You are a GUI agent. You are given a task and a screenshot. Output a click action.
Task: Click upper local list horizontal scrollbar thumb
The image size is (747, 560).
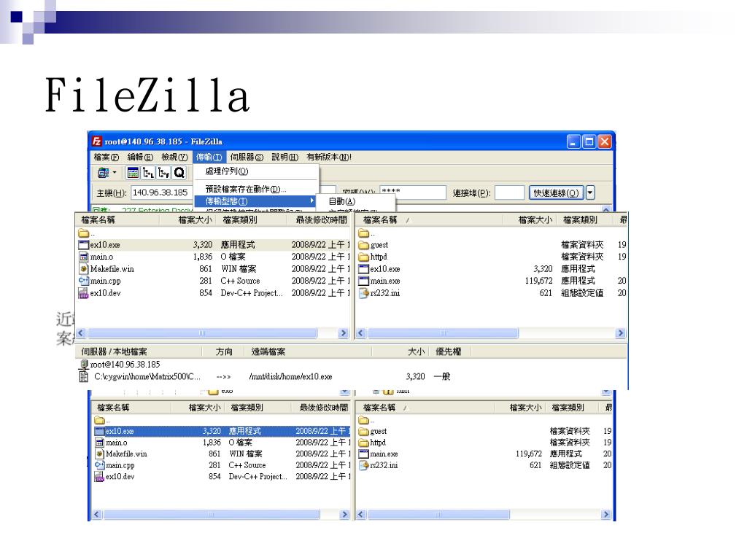(x=202, y=332)
